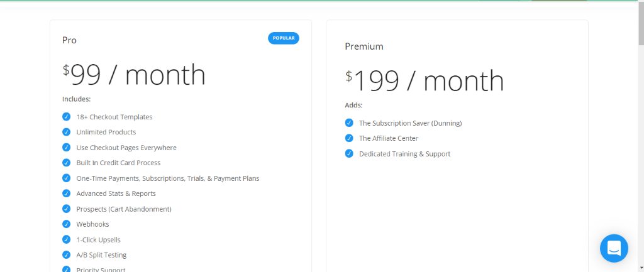644x272 pixels.
Task: Click checkmark beside Advanced Stats & Reports
Action: tap(66, 193)
